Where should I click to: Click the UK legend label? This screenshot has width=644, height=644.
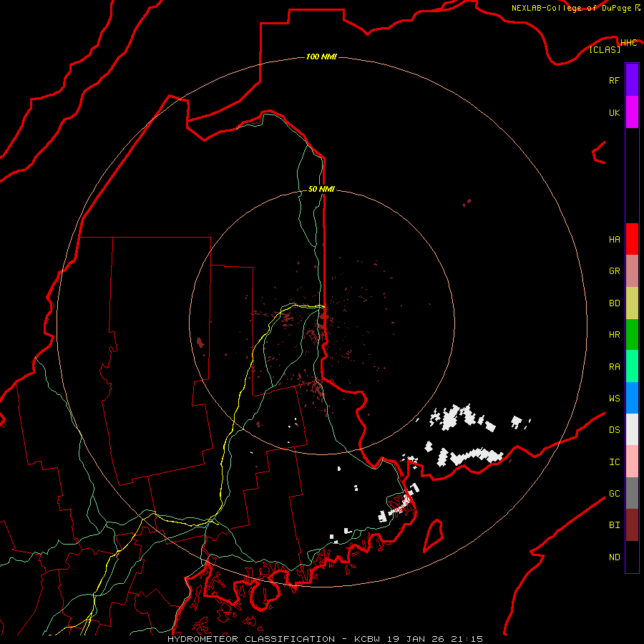pyautogui.click(x=615, y=112)
